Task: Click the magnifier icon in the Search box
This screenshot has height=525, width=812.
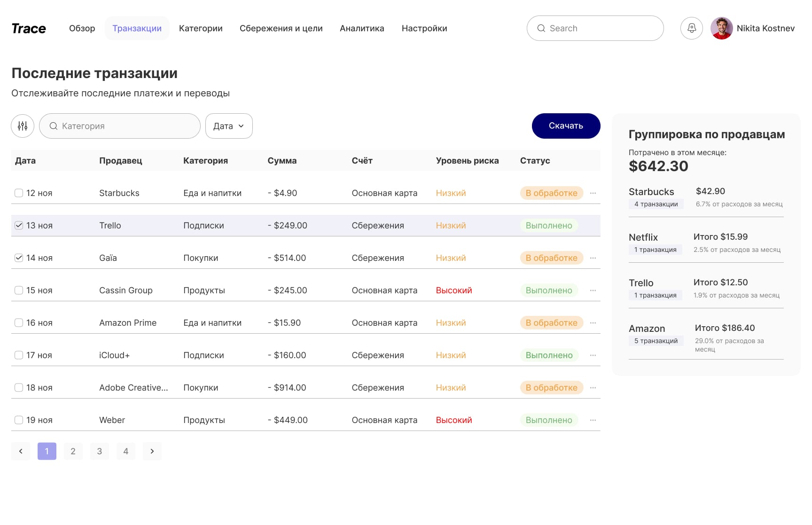Action: (541, 28)
